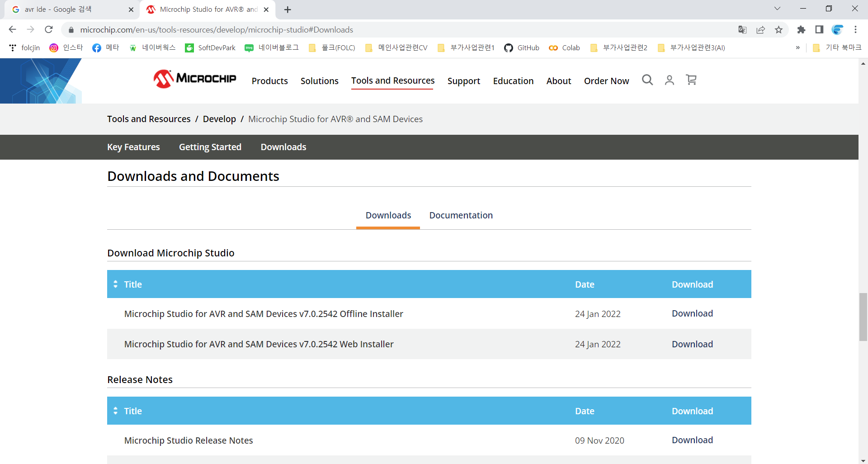Screen dimensions: 868x464
Task: Open the 메인사업관련CV bookmark folder
Action: [x=396, y=47]
